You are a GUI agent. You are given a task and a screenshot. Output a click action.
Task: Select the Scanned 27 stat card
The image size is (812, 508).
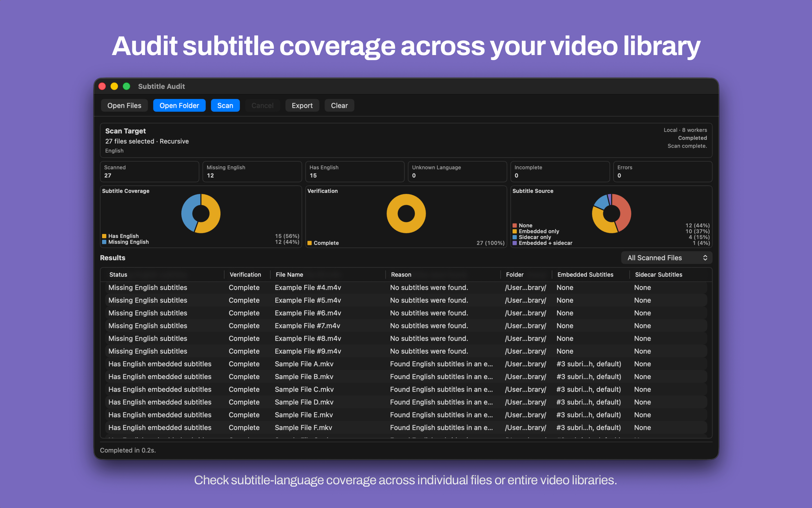(x=149, y=172)
